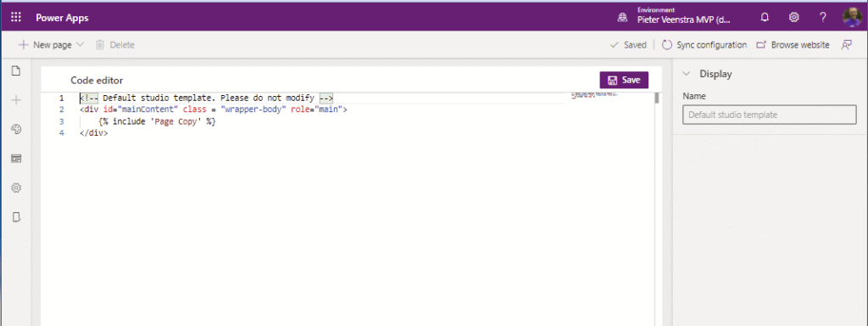
Task: Click the code minimap preview
Action: [x=595, y=95]
